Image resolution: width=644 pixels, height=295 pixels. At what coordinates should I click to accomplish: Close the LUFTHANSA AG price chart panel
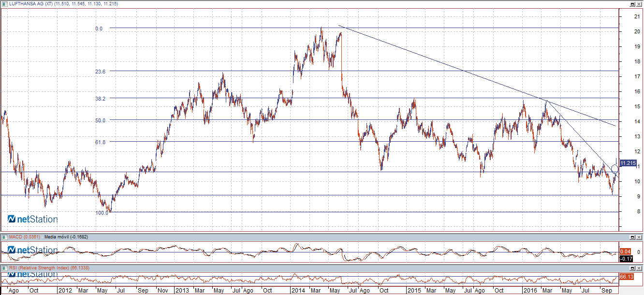639,4
